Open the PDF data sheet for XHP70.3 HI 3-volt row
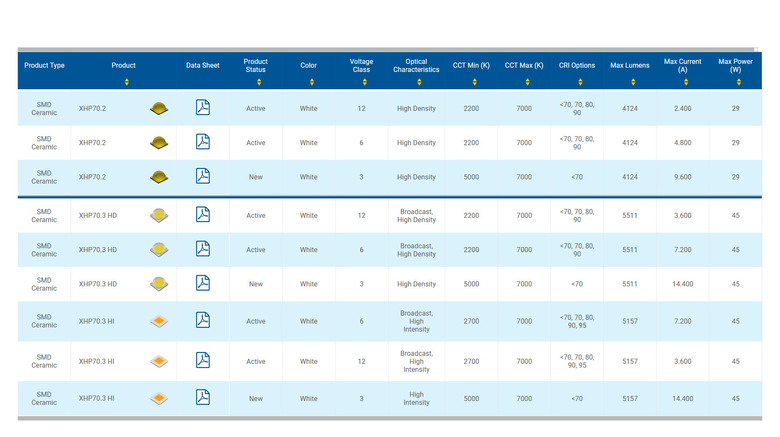Screen dimensions: 780x437 pos(202,397)
